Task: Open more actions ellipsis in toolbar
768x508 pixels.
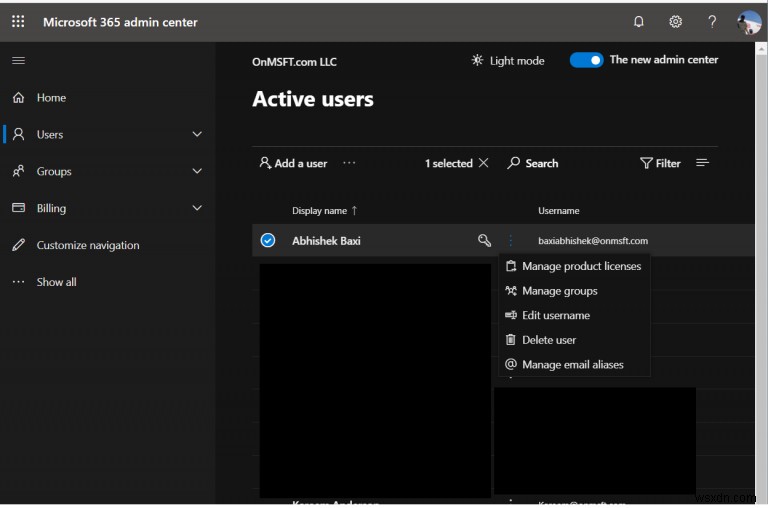Action: [349, 163]
